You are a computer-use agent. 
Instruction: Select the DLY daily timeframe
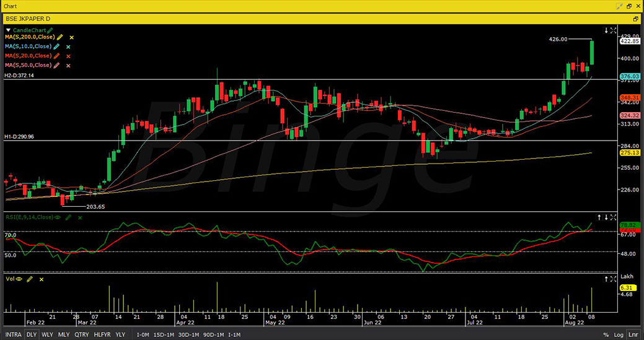point(31,334)
